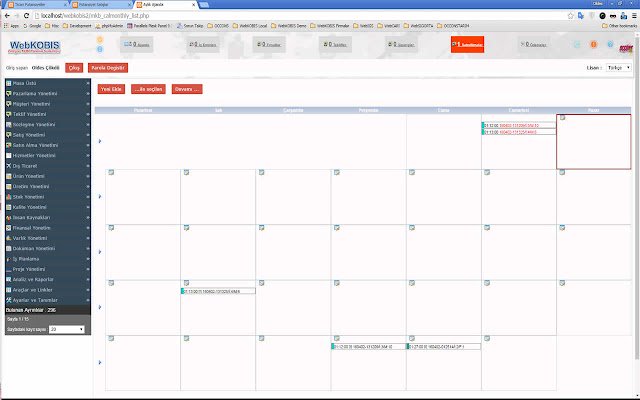Open the WebKOBIS Demo bookmark folder
This screenshot has height=400, width=640.
click(x=289, y=26)
